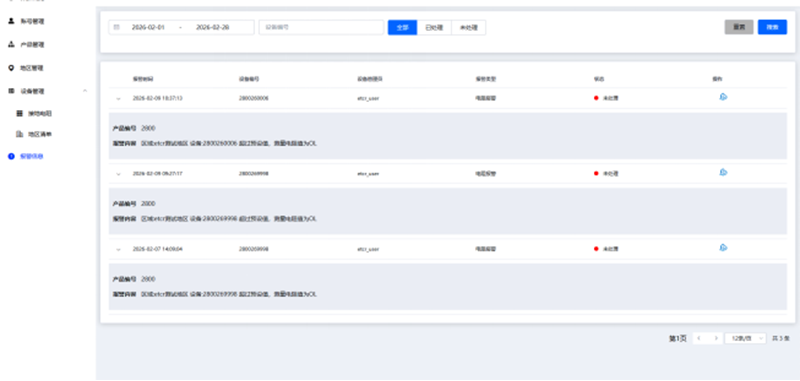
Task: Select the device management menu with list icon
Action: [x=26, y=91]
